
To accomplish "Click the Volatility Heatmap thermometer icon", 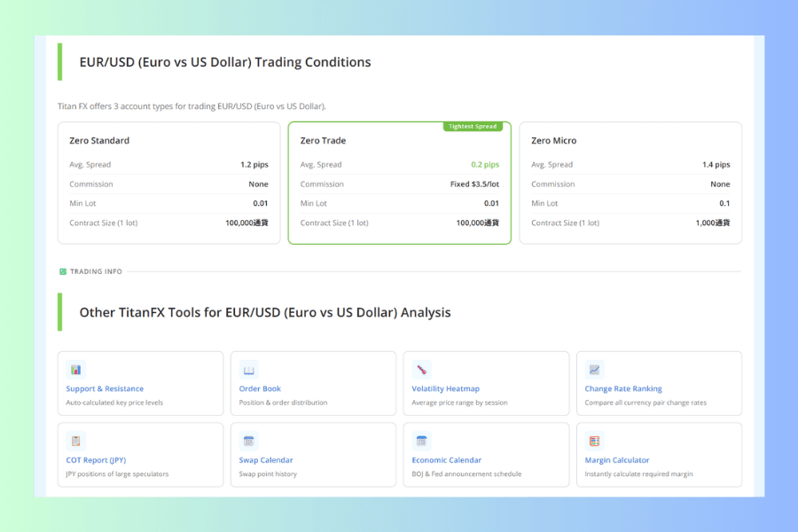I will [x=421, y=370].
